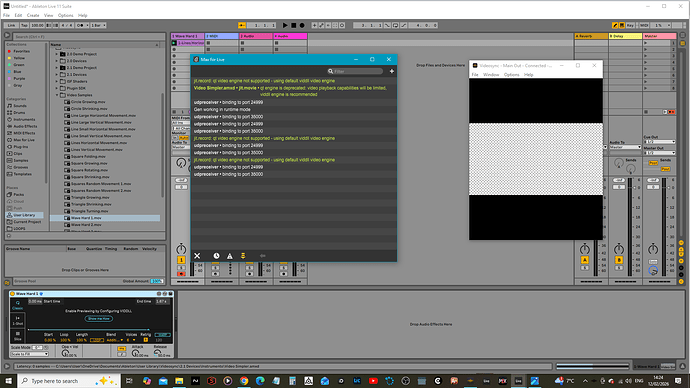Collapse the Video Samples folder

click(57, 95)
